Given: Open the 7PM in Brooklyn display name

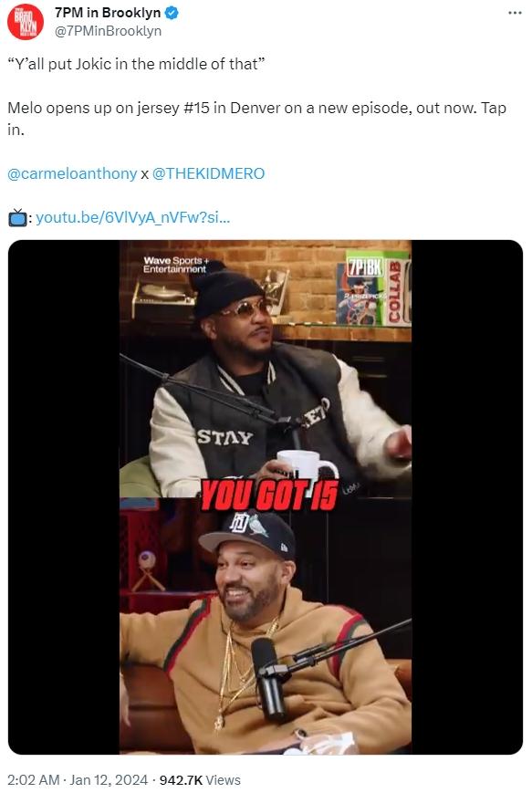Looking at the screenshot, I should 108,13.
